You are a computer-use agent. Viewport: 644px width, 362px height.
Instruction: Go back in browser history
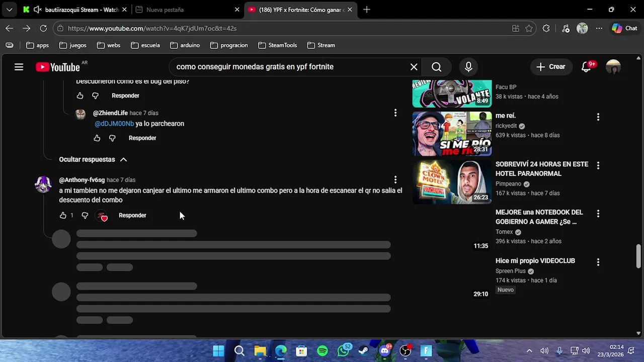[x=10, y=29]
